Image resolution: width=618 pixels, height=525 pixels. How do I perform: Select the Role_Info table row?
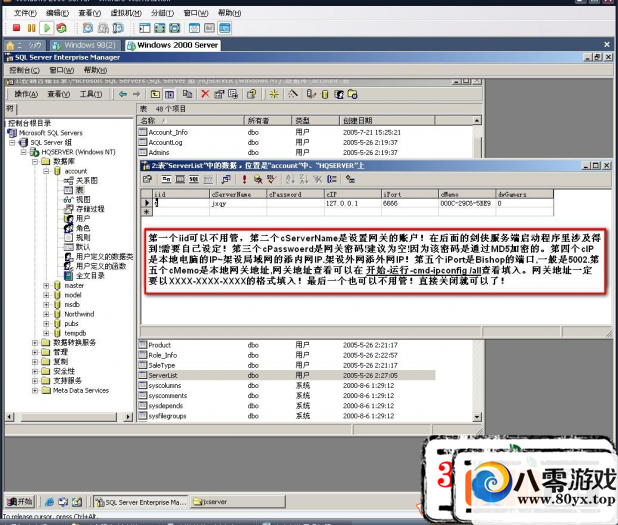pyautogui.click(x=287, y=355)
